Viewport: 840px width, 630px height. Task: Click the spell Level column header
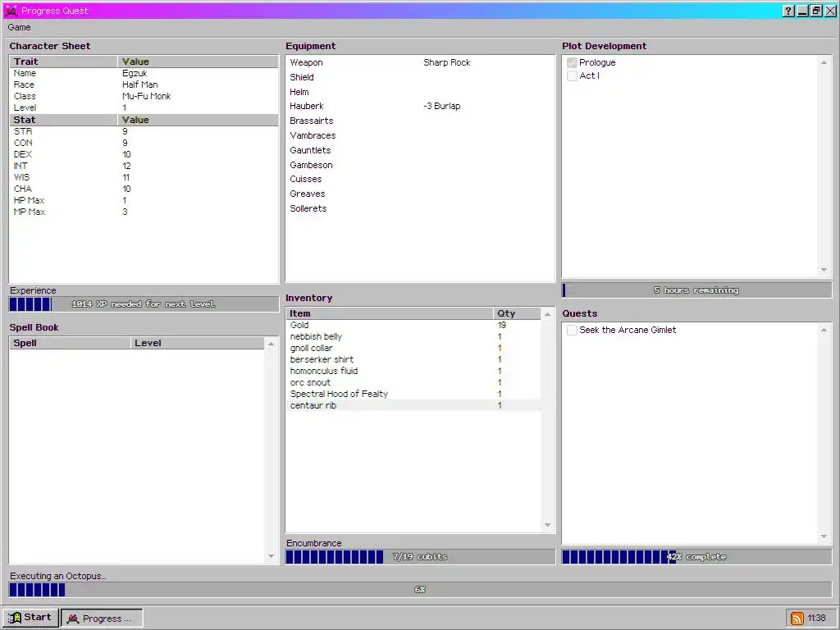tap(197, 344)
